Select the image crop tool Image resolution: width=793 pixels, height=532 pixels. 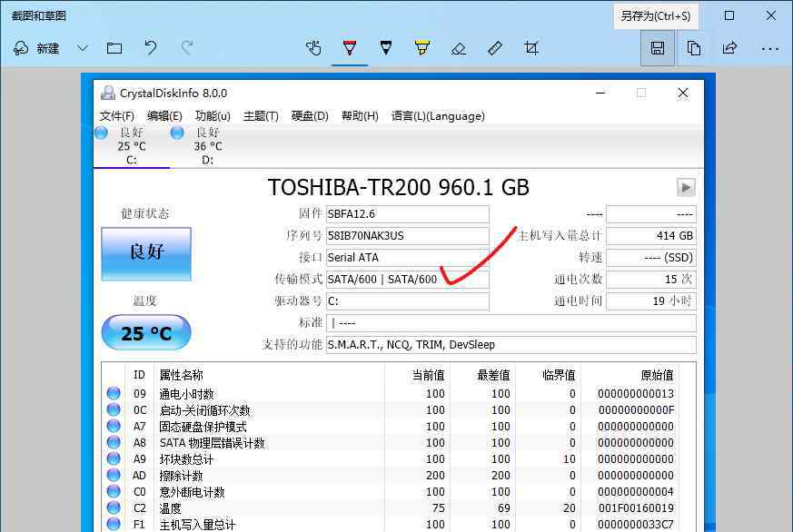pyautogui.click(x=531, y=48)
